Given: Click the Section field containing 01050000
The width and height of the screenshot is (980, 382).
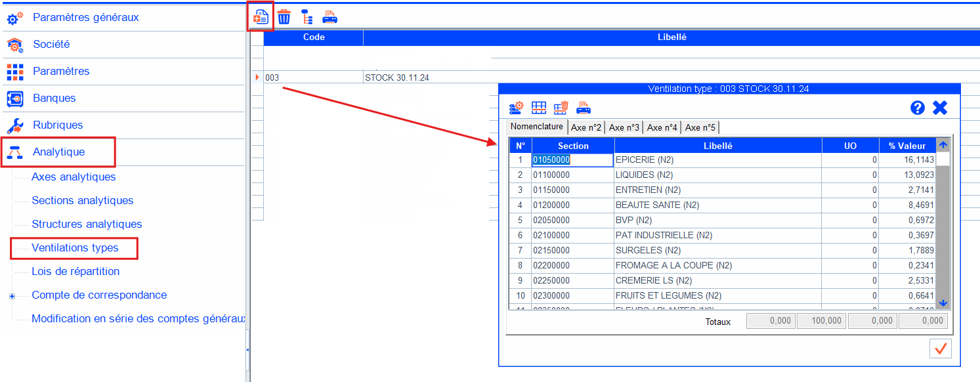Looking at the screenshot, I should 571,159.
